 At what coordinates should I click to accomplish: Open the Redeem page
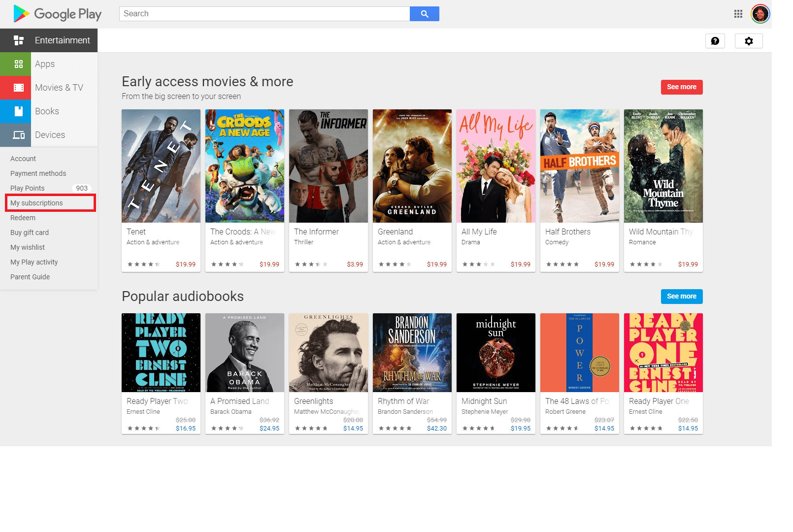[22, 217]
